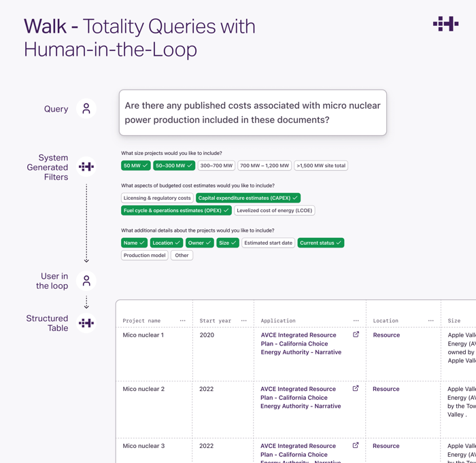Image resolution: width=476 pixels, height=463 pixels.
Task: Deselect the 50 MW size filter
Action: [135, 165]
